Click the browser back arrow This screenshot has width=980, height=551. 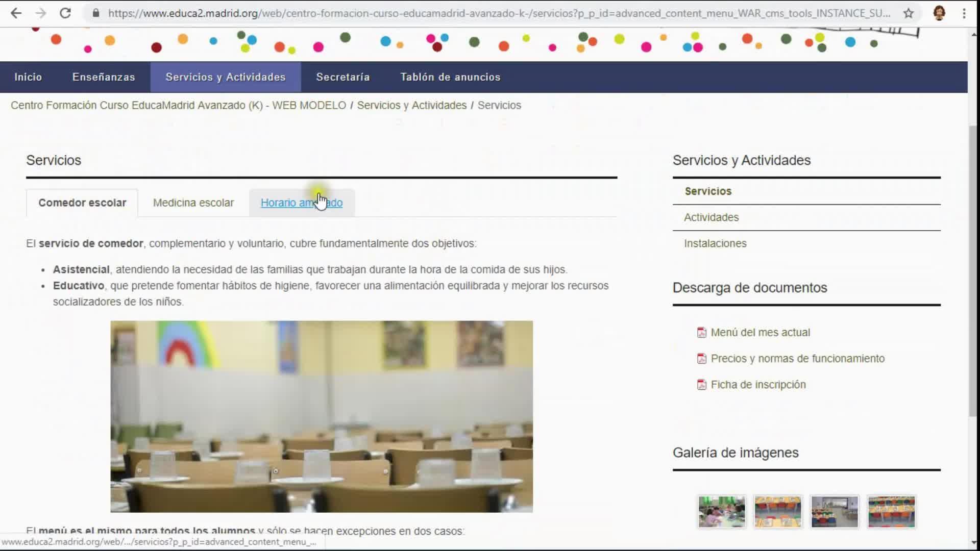coord(16,13)
